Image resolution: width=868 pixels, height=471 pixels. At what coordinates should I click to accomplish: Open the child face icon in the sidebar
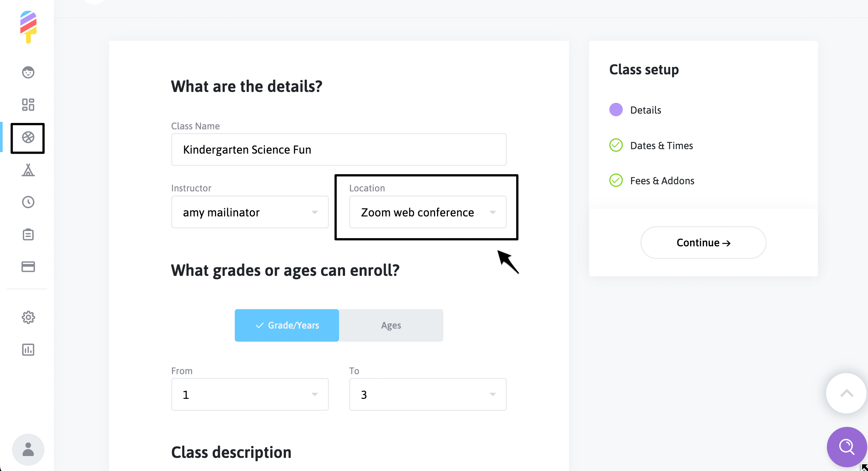[28, 72]
